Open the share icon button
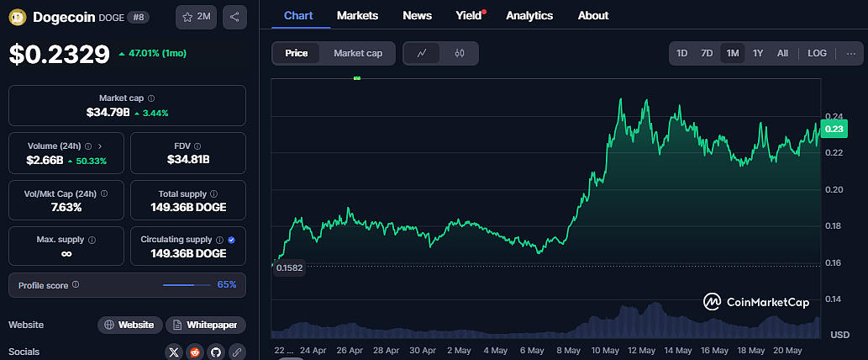The height and width of the screenshot is (360, 868). coord(234,17)
